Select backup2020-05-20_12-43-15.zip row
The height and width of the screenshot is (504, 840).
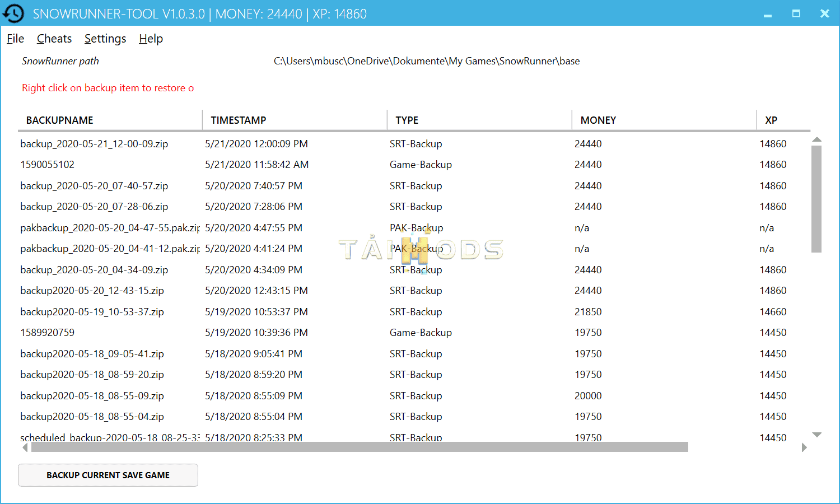click(414, 291)
